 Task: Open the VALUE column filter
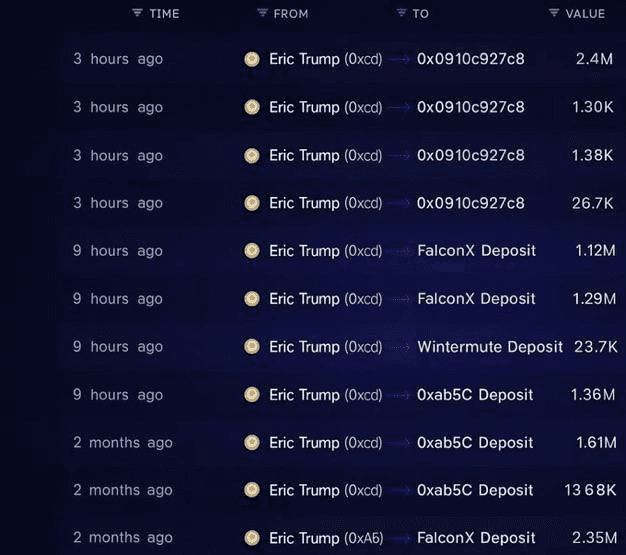(554, 14)
